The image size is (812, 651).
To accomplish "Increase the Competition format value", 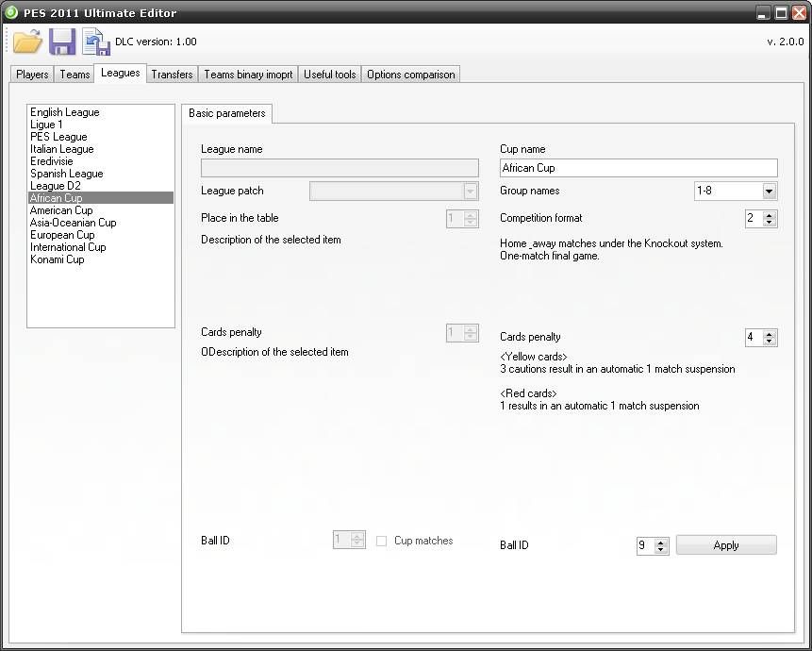I will click(770, 214).
